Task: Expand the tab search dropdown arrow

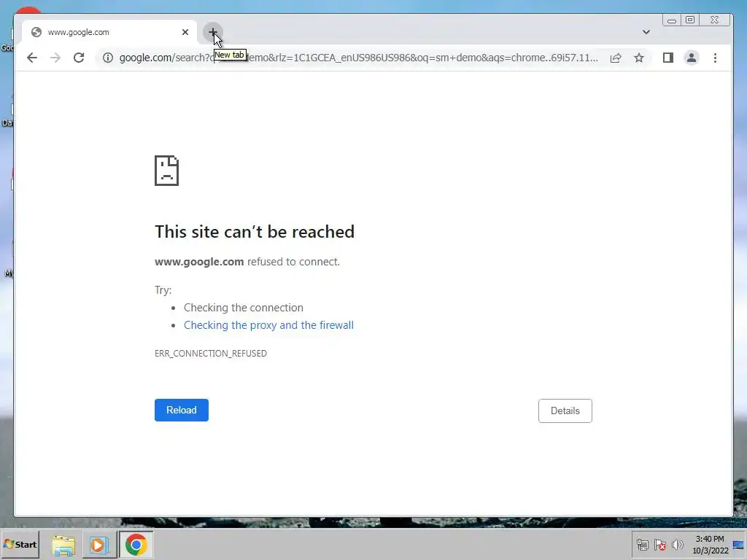Action: tap(646, 32)
